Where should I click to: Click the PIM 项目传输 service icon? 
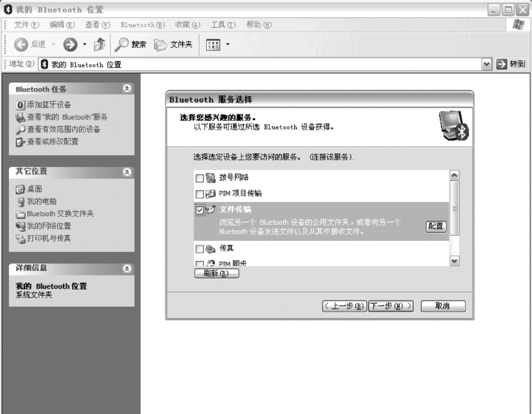[210, 194]
